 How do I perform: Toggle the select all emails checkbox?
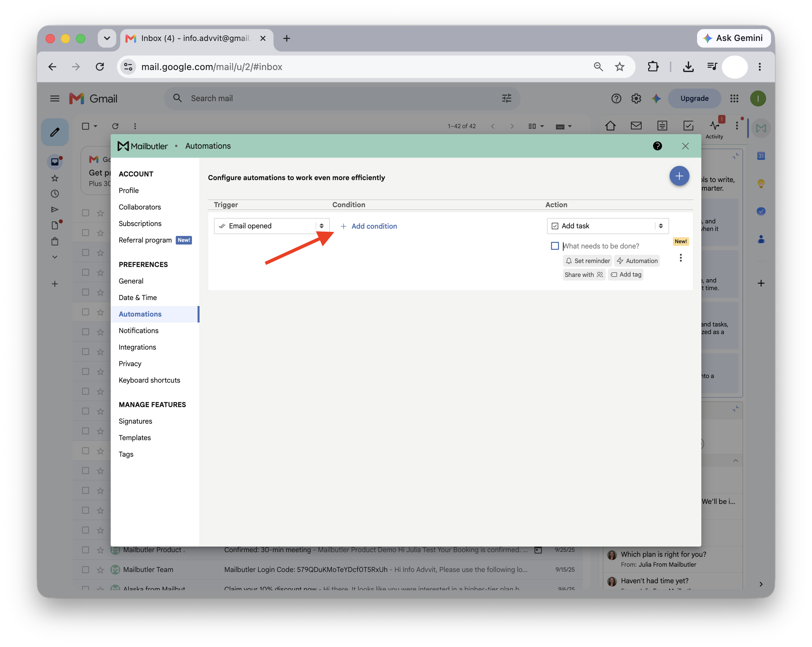pyautogui.click(x=86, y=126)
